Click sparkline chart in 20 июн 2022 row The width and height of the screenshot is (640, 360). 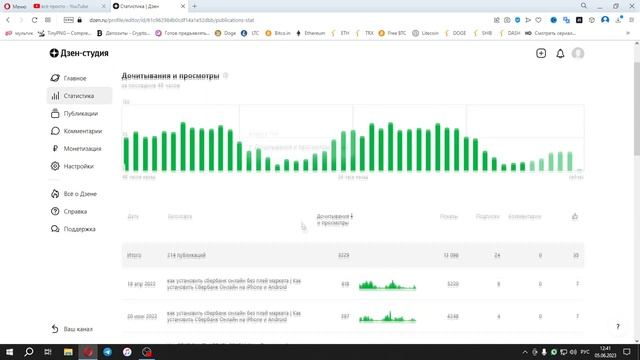point(387,317)
